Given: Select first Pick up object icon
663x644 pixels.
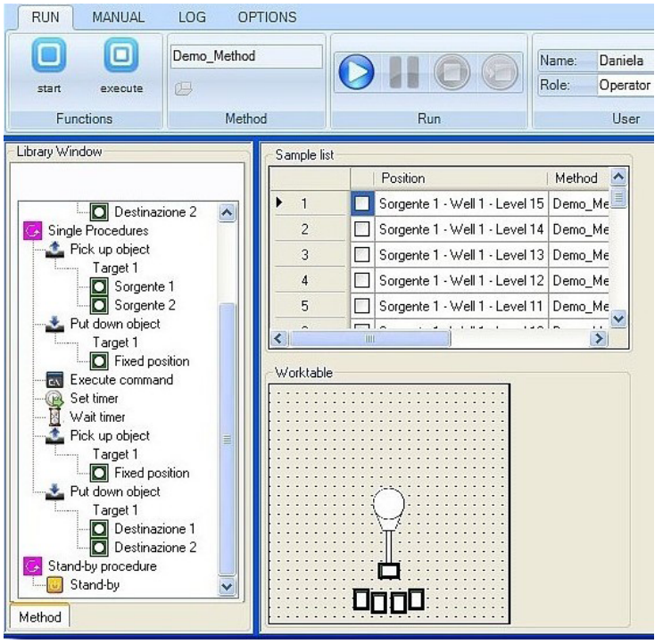Looking at the screenshot, I should coord(55,250).
